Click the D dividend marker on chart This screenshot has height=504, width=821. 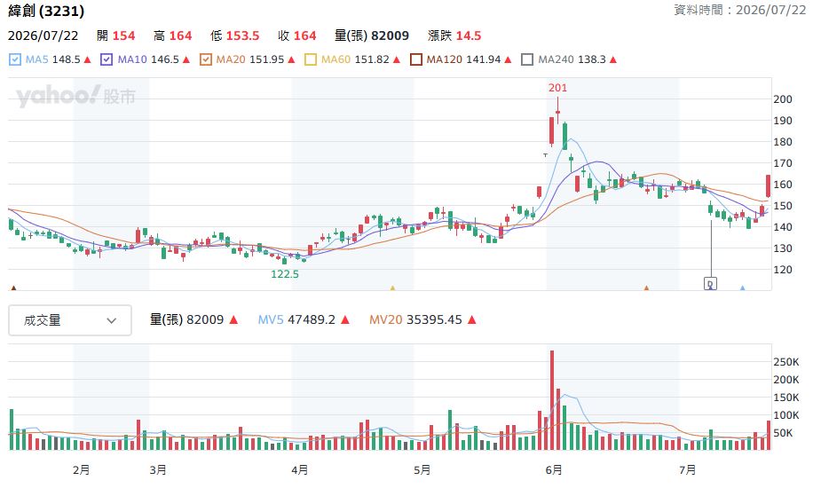click(710, 284)
